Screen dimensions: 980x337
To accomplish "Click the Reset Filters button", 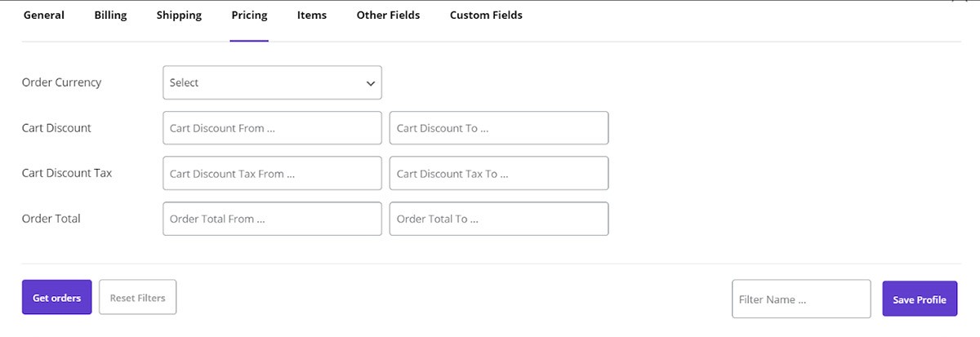I will pyautogui.click(x=137, y=298).
